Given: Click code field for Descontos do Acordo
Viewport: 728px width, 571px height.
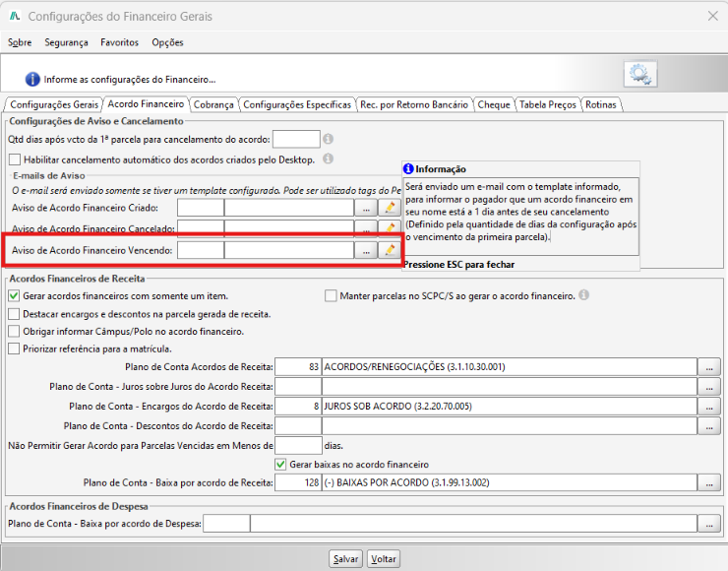Looking at the screenshot, I should (298, 425).
